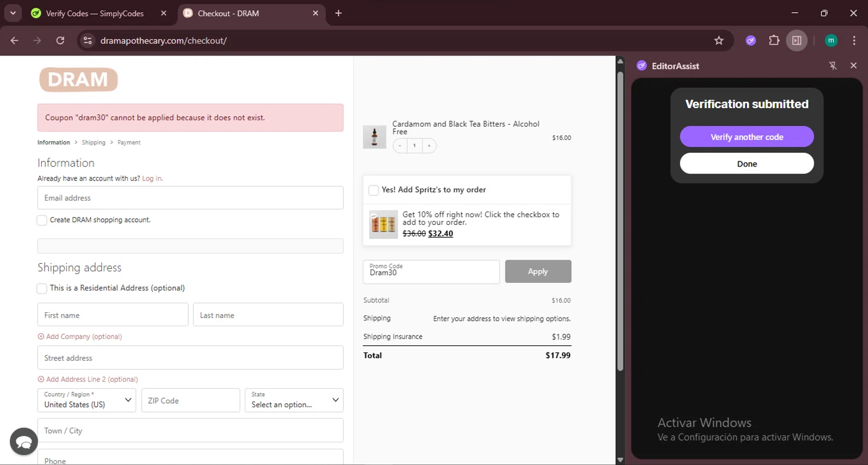Focus the First name field
The height and width of the screenshot is (465, 868).
point(113,315)
